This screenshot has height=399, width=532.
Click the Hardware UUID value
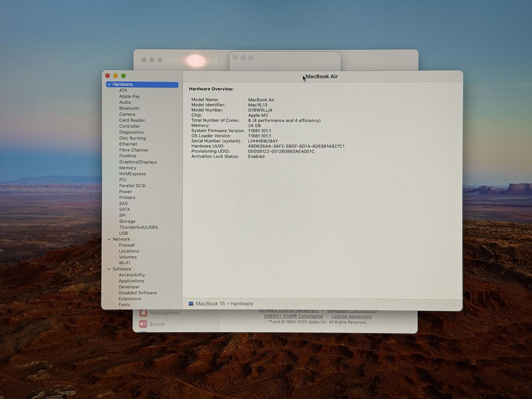tap(296, 146)
